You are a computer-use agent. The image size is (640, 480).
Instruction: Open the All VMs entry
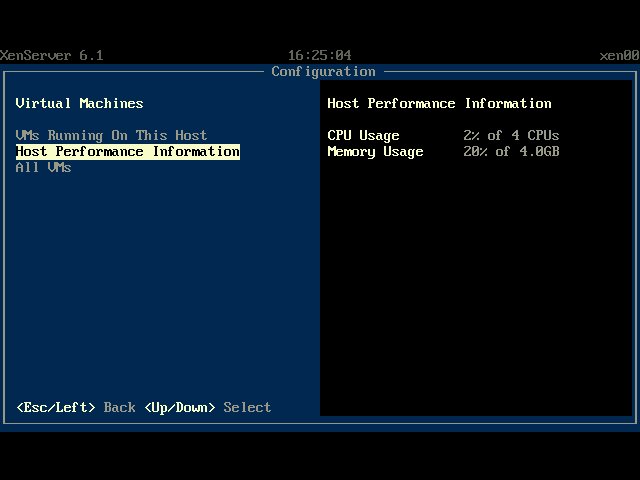(x=43, y=167)
